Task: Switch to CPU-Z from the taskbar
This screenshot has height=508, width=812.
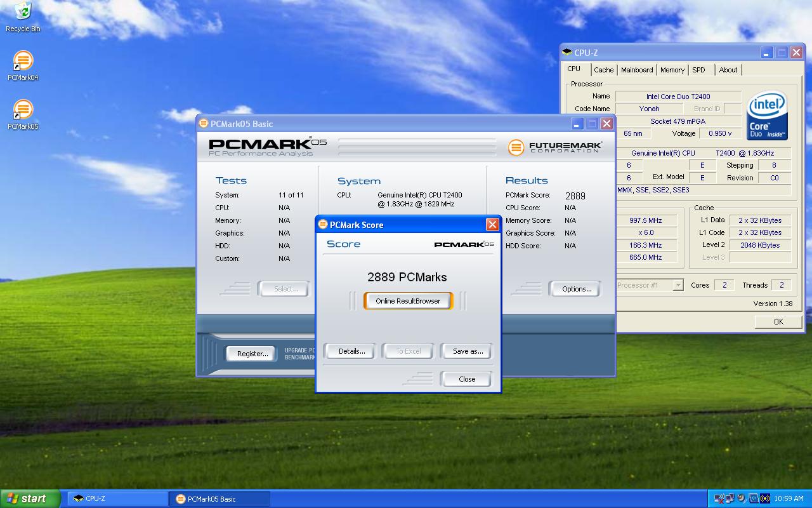Action: [117, 498]
